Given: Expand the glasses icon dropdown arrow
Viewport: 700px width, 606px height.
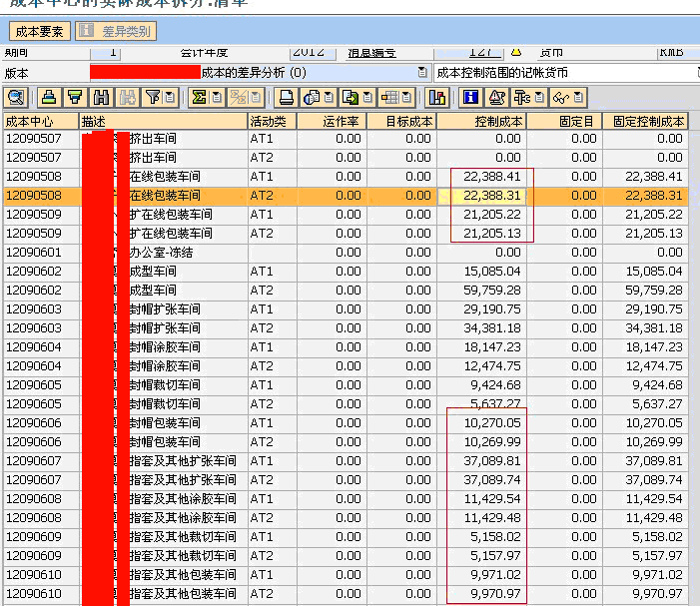Looking at the screenshot, I should (x=578, y=97).
